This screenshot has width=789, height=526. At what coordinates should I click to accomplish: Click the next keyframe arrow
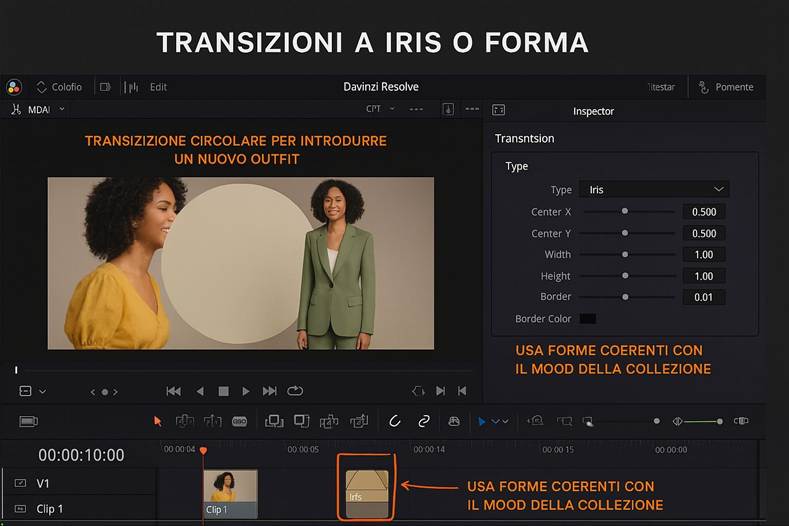point(115,392)
